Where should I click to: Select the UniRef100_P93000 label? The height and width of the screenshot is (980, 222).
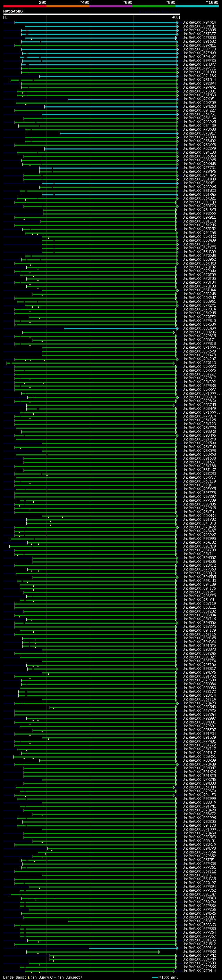click(x=199, y=214)
